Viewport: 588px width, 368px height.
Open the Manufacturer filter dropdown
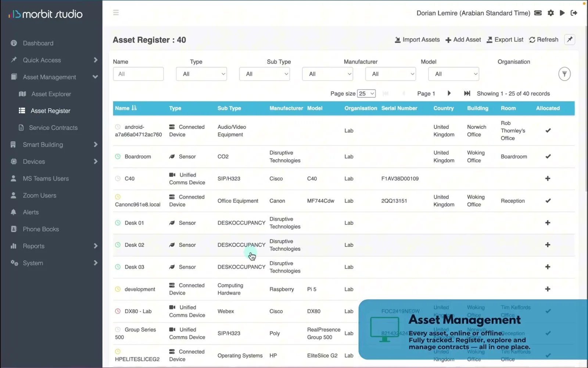tap(327, 74)
